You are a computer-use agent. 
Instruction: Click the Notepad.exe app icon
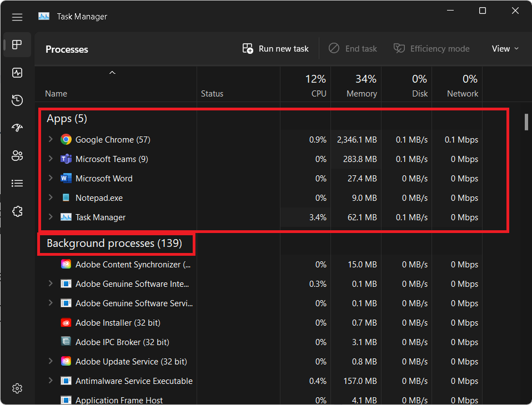(66, 198)
